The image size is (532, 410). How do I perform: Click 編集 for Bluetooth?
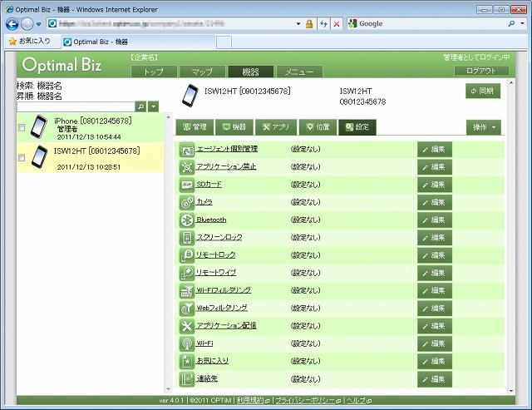pos(435,220)
